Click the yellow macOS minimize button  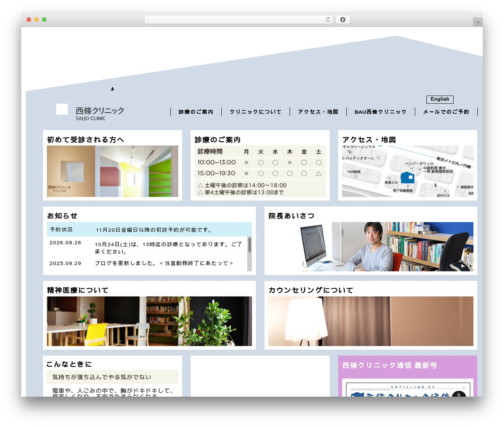[36, 20]
